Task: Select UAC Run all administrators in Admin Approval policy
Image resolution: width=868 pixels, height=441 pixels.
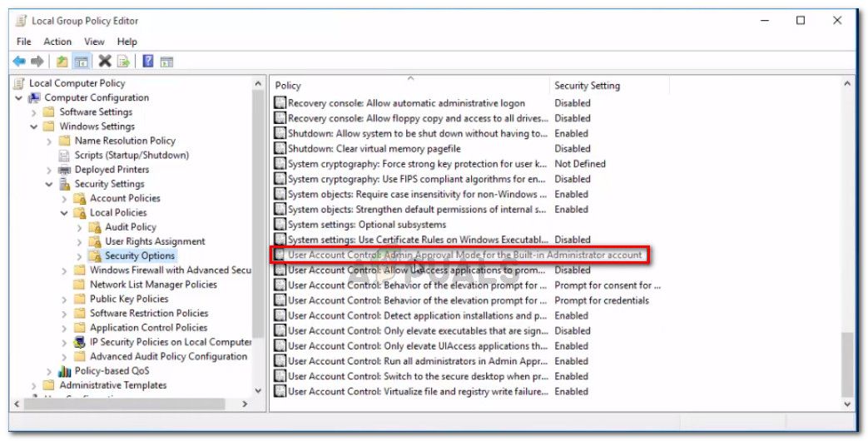Action: [x=418, y=361]
